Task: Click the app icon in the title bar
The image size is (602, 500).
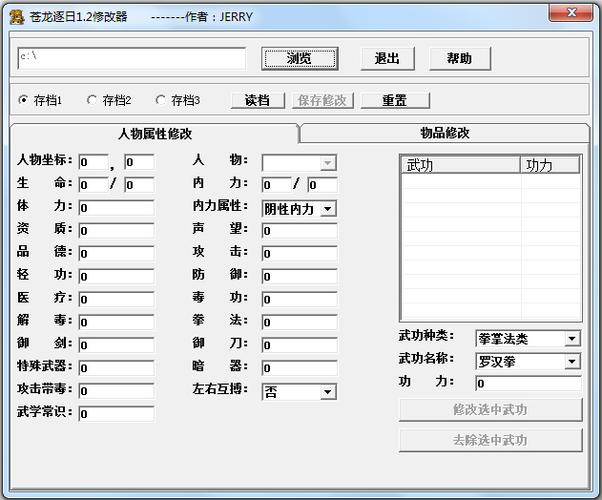Action: pyautogui.click(x=17, y=17)
